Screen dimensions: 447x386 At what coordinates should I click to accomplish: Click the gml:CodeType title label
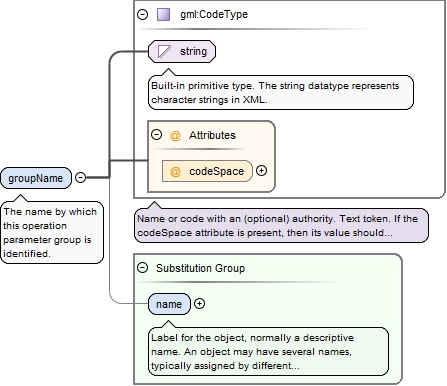point(214,14)
